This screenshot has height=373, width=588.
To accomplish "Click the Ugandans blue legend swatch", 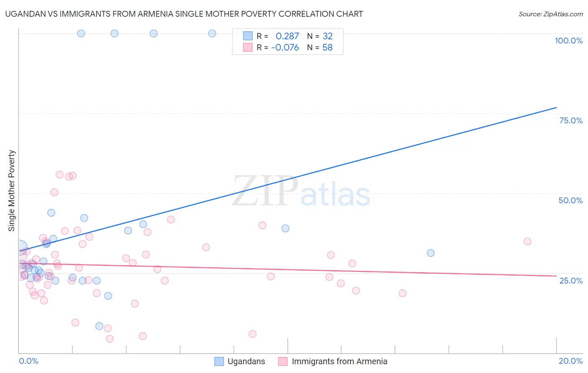I will coord(219,361).
